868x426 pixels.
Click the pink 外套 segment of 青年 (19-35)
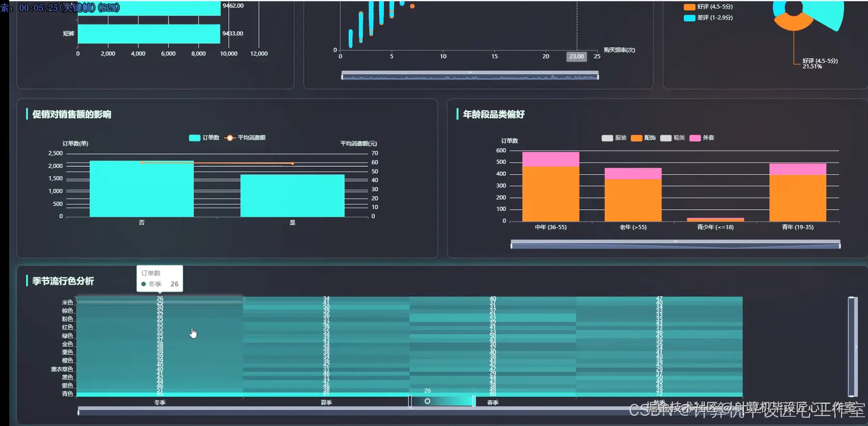(798, 169)
